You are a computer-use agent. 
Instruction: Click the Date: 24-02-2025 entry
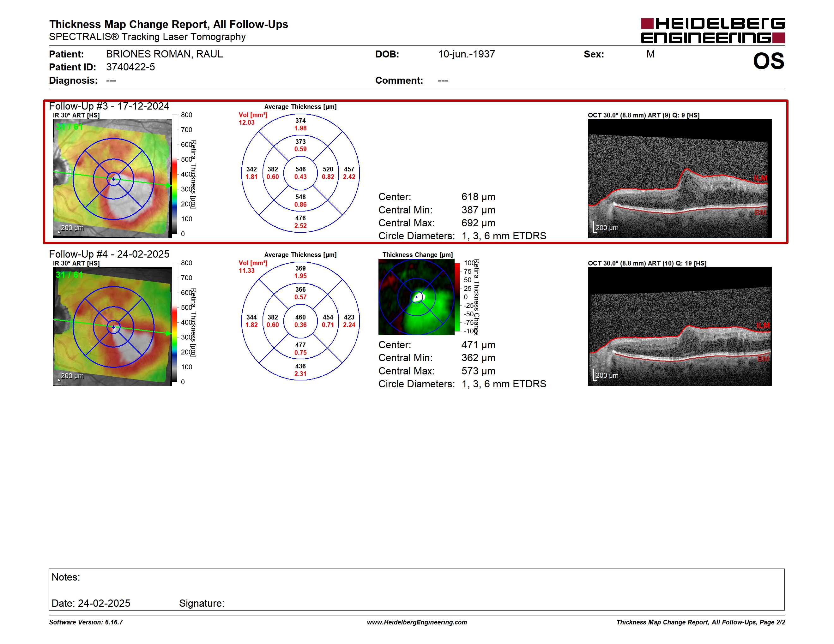click(91, 603)
